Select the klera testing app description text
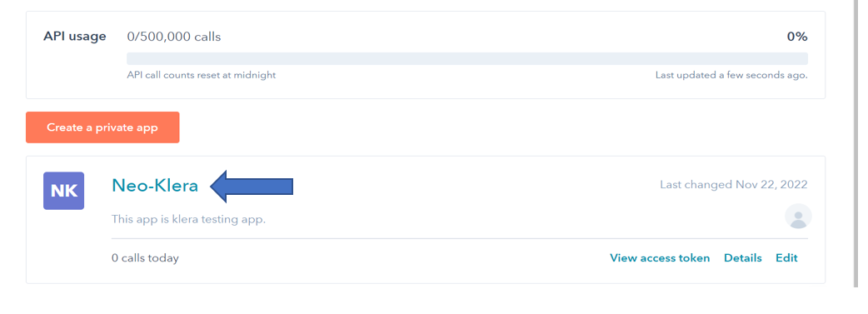Screen dimensions: 868x314 click(x=189, y=219)
